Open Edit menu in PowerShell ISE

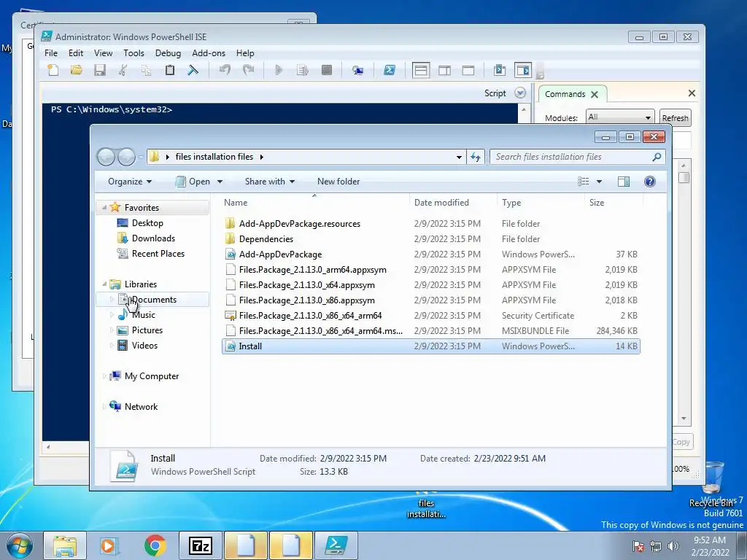coord(76,53)
